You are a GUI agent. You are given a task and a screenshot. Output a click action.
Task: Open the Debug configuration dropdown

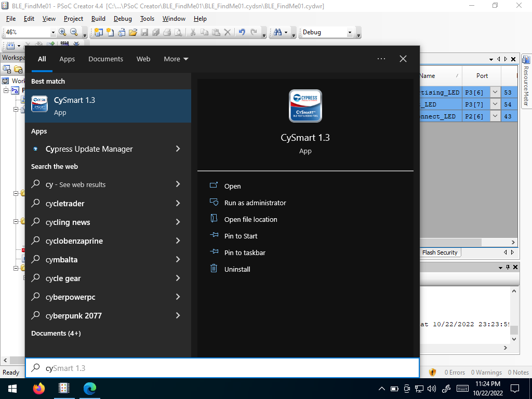350,33
